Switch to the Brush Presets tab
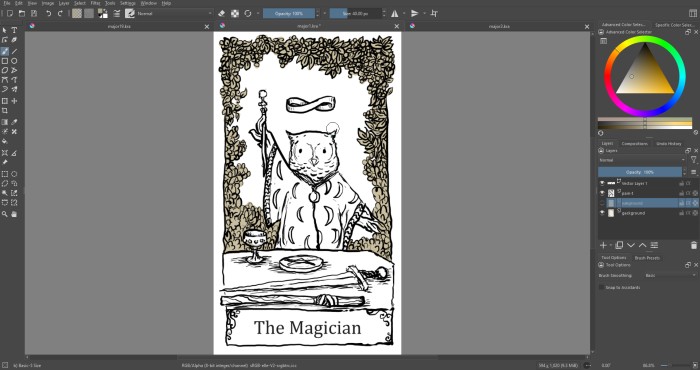Screen dimensions: 700x370 click(x=647, y=258)
